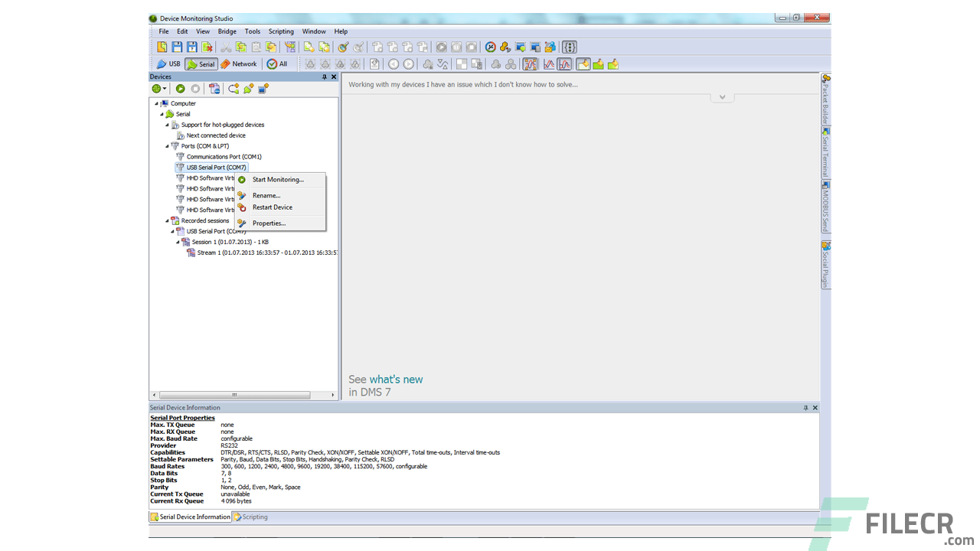Click the green start monitoring icon in Devices toolbar
The image size is (980, 551).
pyautogui.click(x=181, y=89)
